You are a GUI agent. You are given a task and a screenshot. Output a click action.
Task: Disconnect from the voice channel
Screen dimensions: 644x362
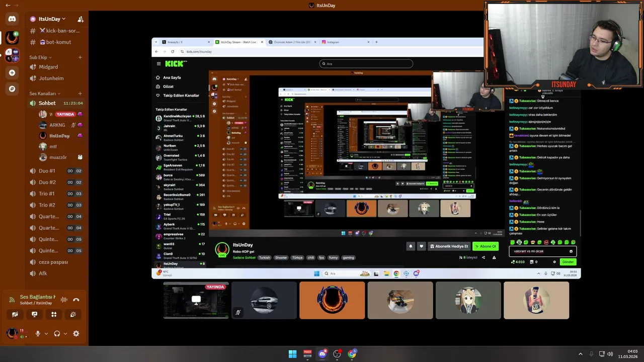(x=76, y=300)
